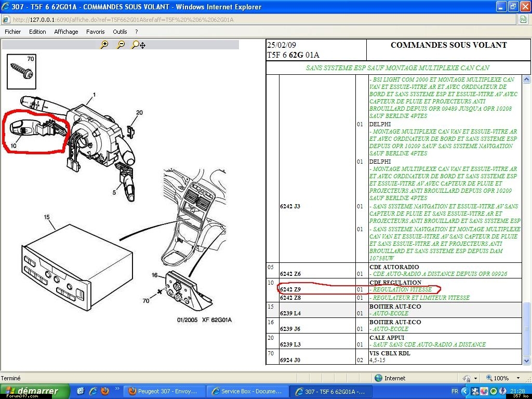Click the parts list scrollbar thumb
Screen dimensions: 532x399
526,328
